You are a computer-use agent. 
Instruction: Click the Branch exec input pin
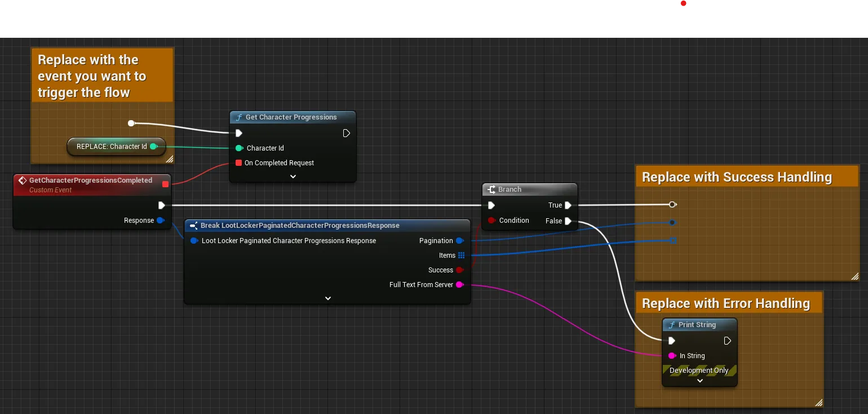pos(491,205)
